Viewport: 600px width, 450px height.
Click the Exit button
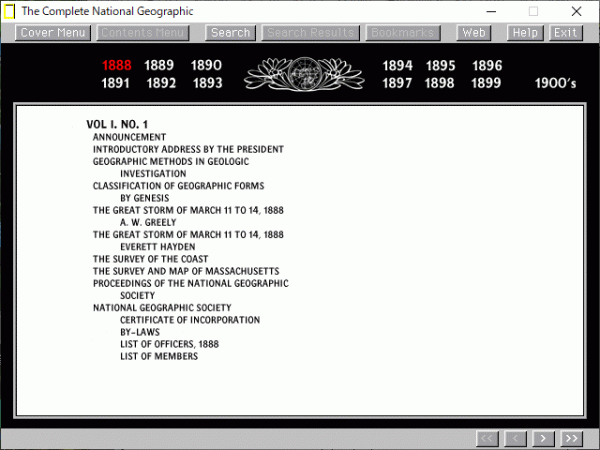566,33
